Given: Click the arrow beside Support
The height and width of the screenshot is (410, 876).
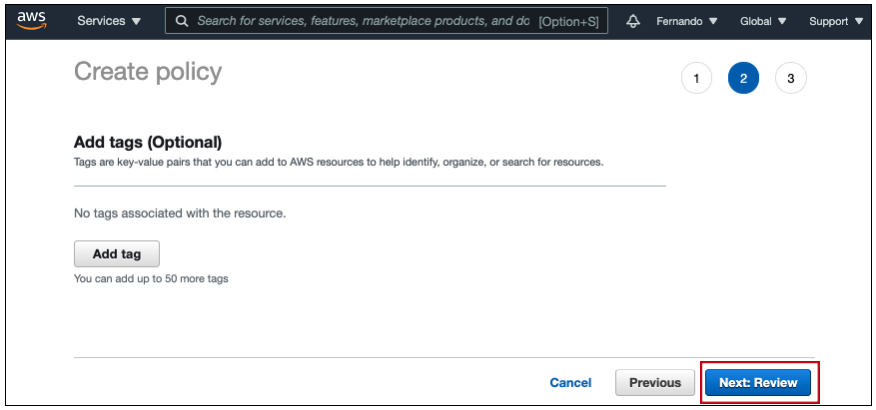Looking at the screenshot, I should point(859,22).
